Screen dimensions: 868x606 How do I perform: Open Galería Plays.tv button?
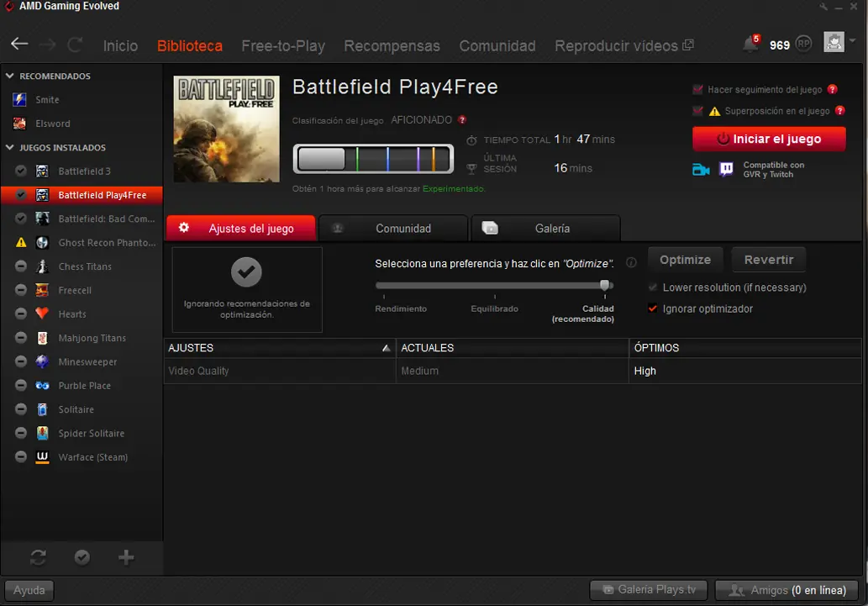[x=649, y=590]
